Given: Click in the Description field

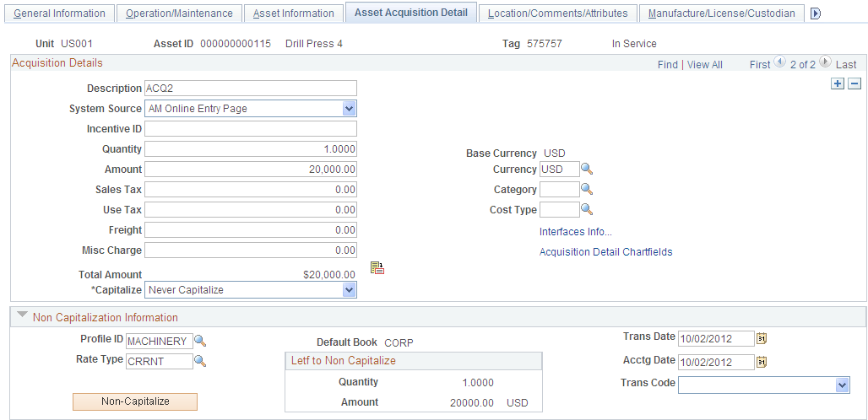Looking at the screenshot, I should point(251,89).
